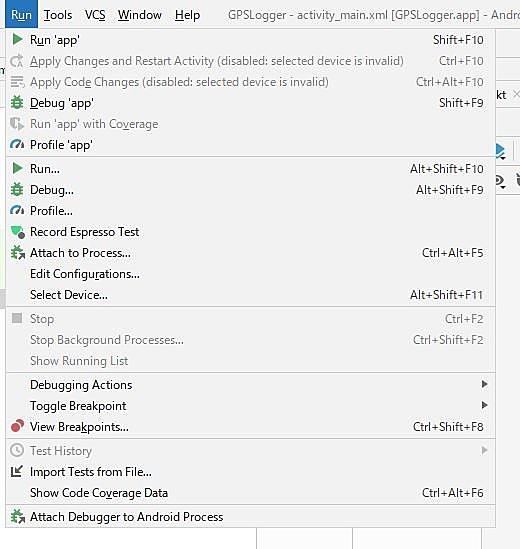Click the Attach to Process bug icon
520x549 pixels.
[17, 253]
